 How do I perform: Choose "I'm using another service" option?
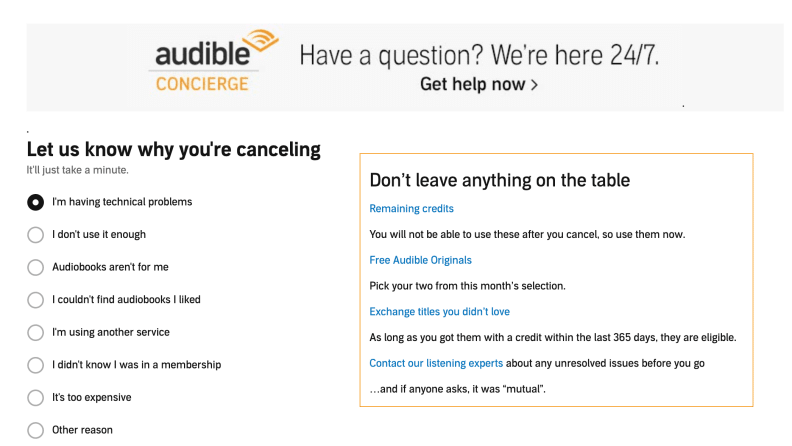pos(35,333)
